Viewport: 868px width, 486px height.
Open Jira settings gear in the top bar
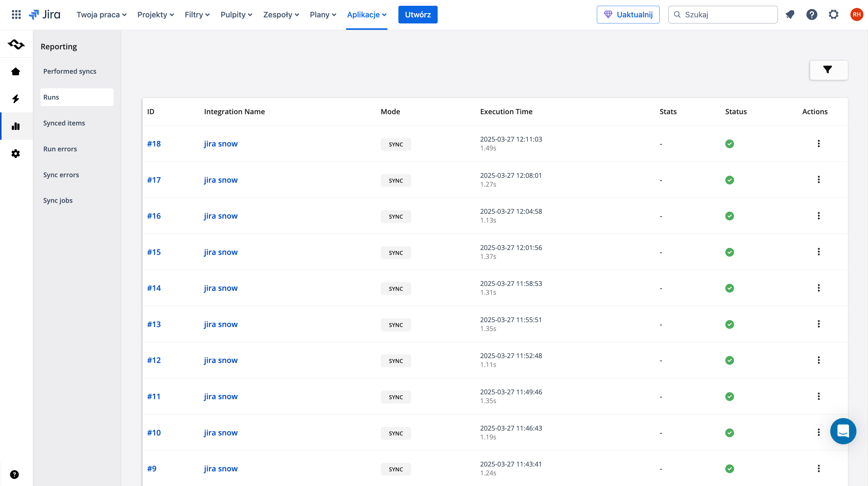point(834,15)
